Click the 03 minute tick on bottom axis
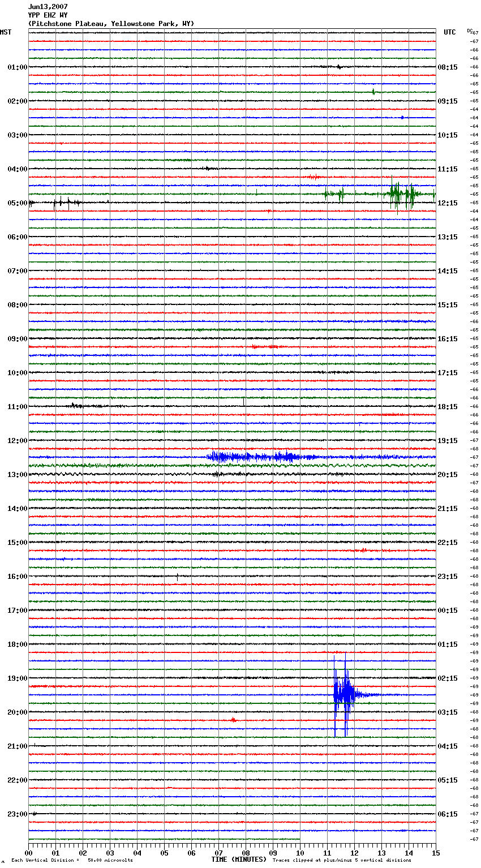This screenshot has height=868, width=481. tap(110, 853)
